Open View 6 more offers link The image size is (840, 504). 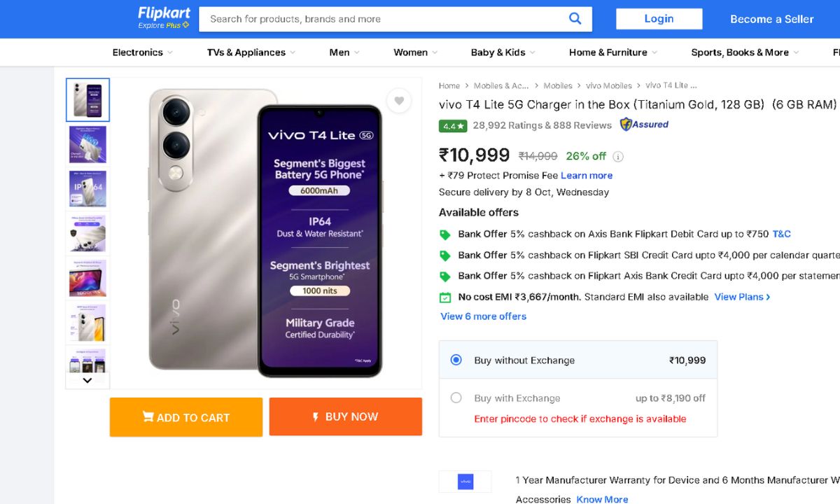click(x=483, y=316)
